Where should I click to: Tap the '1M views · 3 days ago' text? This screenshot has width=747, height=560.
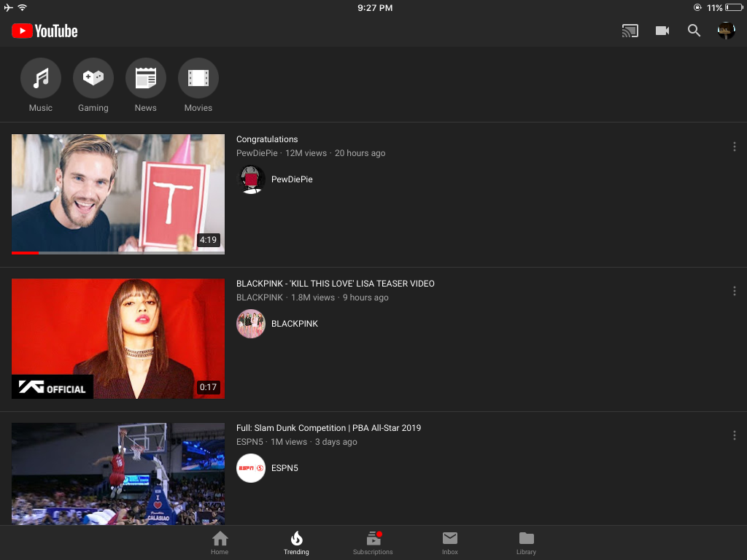(x=314, y=441)
